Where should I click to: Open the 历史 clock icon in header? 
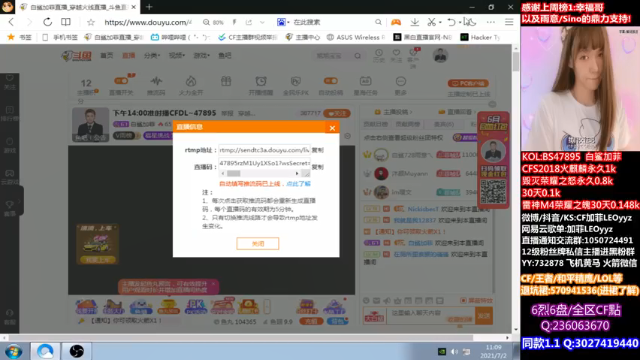tap(379, 56)
